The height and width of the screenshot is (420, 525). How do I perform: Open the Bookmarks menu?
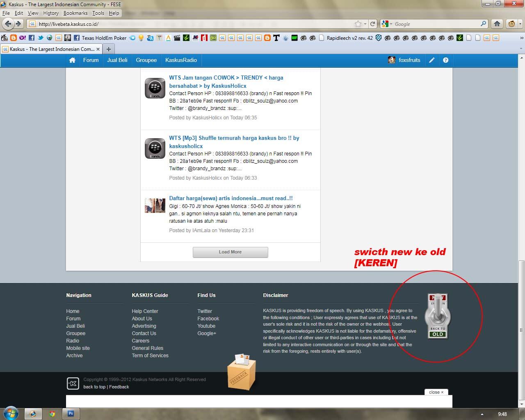75,13
